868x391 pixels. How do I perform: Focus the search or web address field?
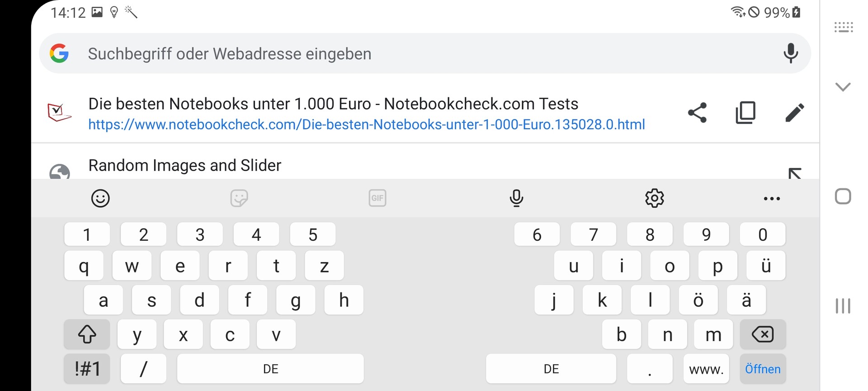(x=407, y=54)
